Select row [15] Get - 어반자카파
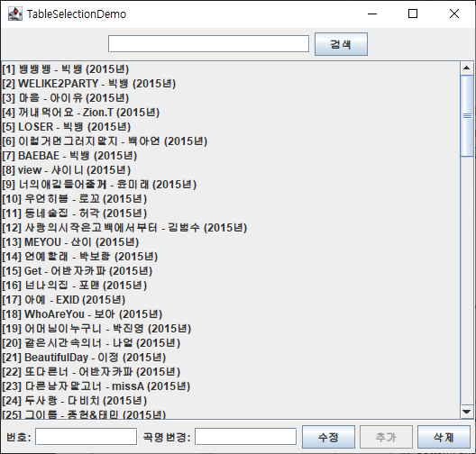The image size is (476, 454). (x=231, y=271)
